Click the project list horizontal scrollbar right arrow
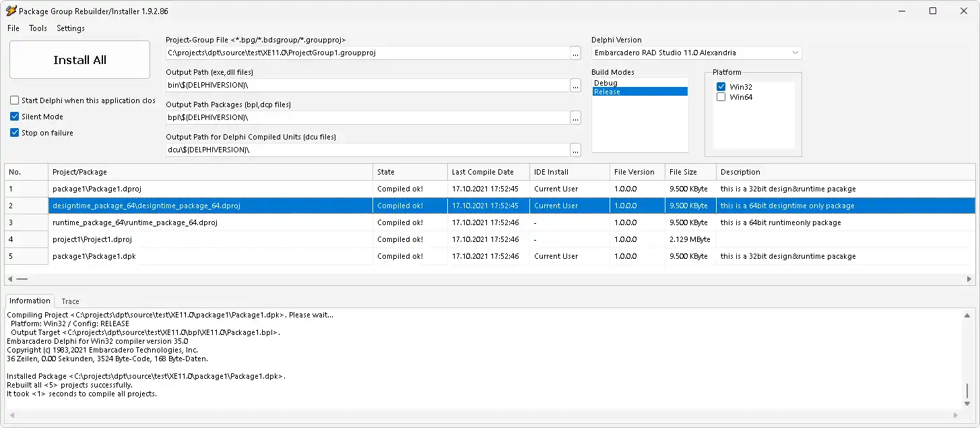Image resolution: width=980 pixels, height=428 pixels. pyautogui.click(x=969, y=278)
